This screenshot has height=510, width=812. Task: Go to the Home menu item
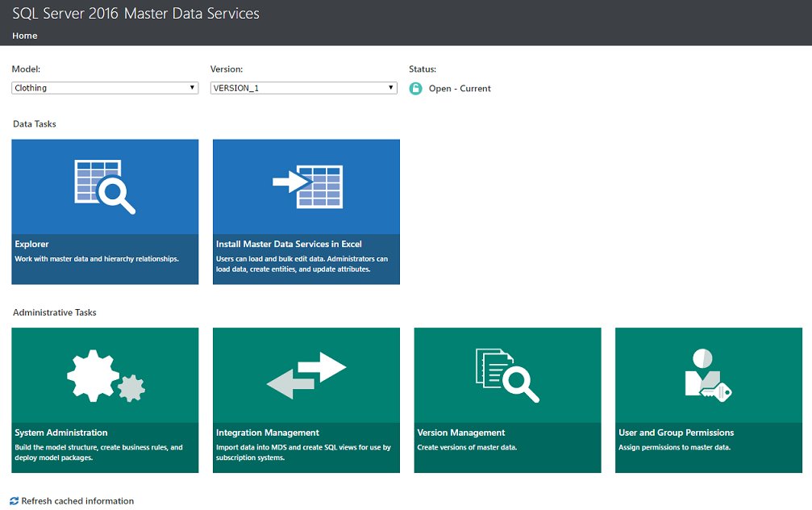point(25,36)
